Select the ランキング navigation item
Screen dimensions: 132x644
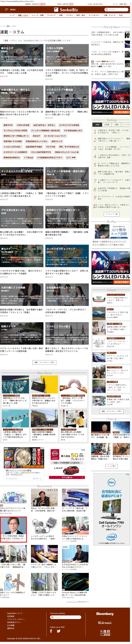point(51,15)
